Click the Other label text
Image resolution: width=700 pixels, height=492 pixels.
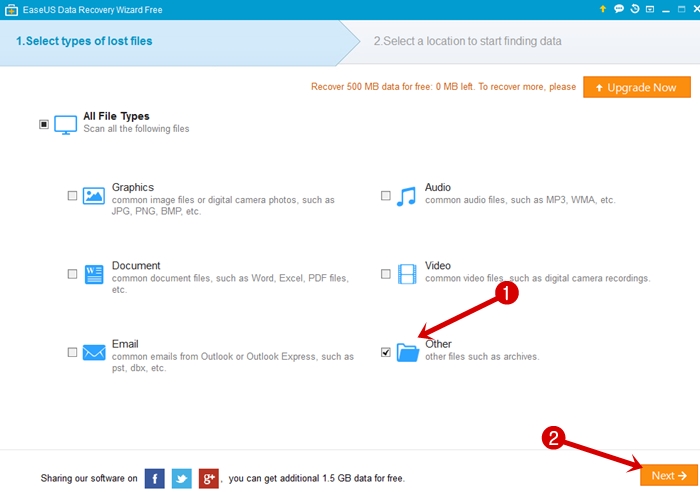pyautogui.click(x=438, y=344)
